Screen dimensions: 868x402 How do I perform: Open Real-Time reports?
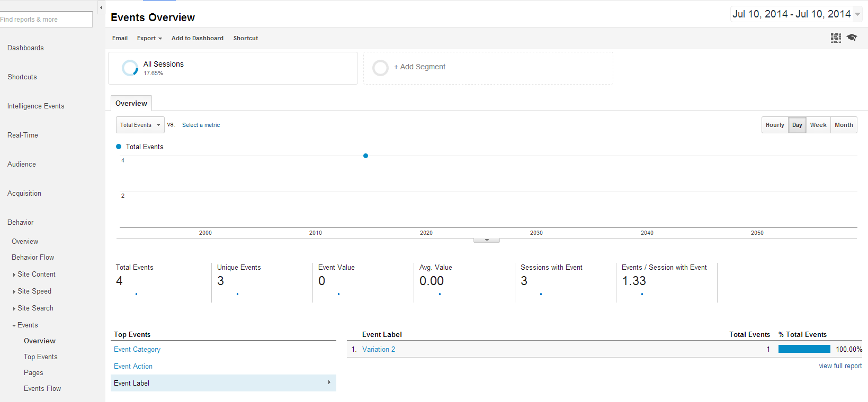pyautogui.click(x=23, y=135)
